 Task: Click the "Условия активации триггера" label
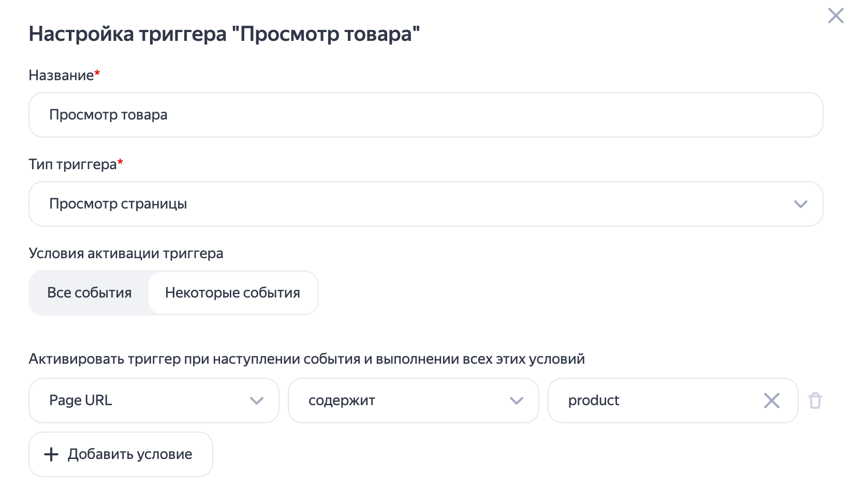coord(126,254)
